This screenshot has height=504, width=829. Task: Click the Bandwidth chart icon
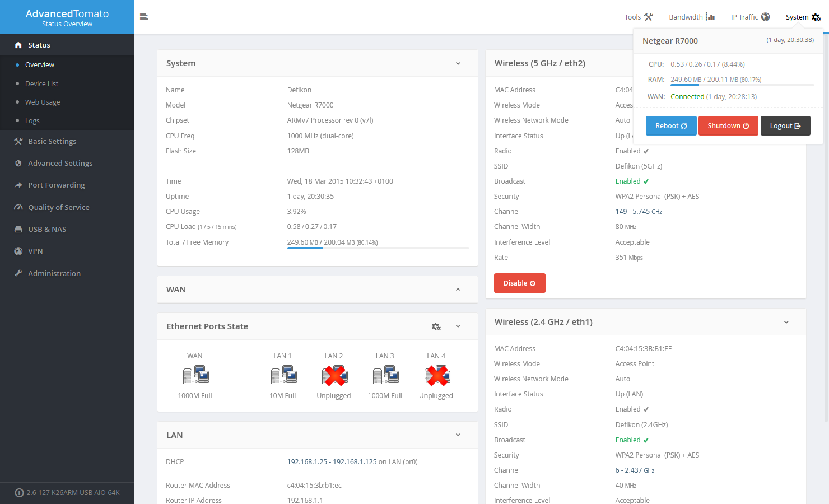pos(710,17)
